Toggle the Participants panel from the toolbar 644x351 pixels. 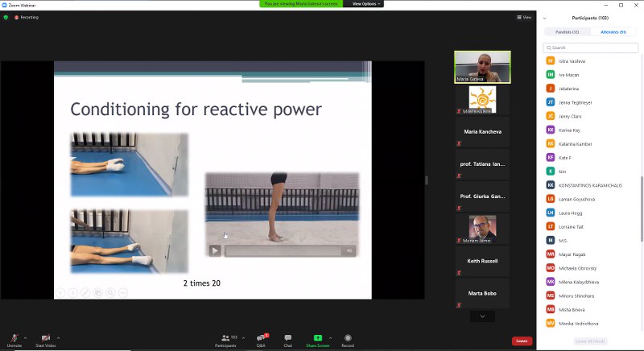coord(226,341)
